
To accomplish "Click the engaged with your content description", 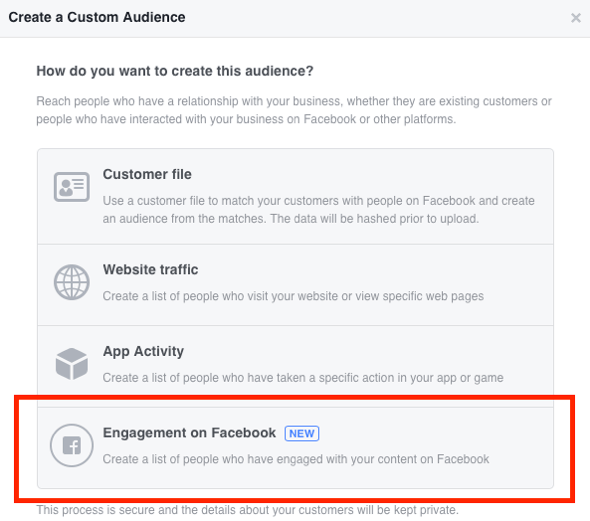I will pyautogui.click(x=296, y=459).
